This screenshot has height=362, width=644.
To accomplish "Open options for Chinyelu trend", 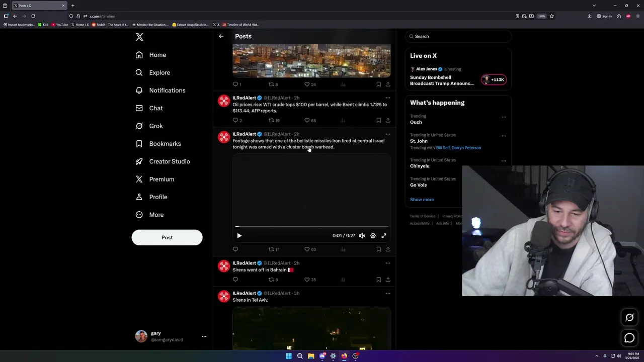I will pyautogui.click(x=504, y=161).
